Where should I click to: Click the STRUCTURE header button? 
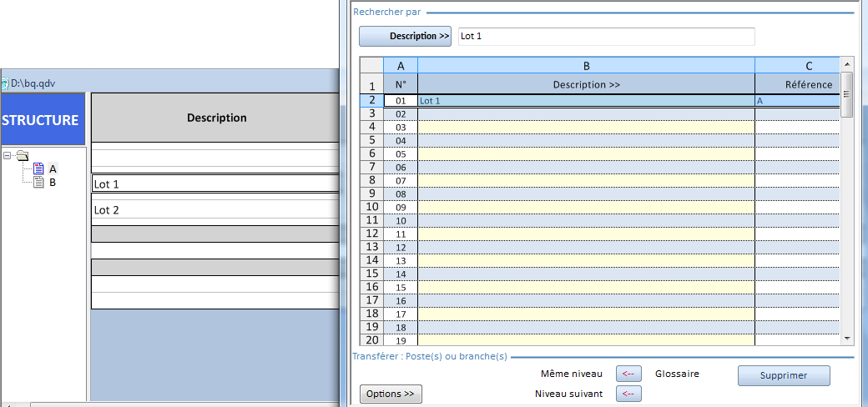pyautogui.click(x=42, y=120)
